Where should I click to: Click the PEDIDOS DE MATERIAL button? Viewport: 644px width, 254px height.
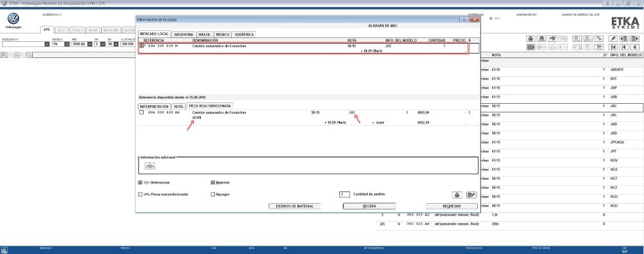[x=294, y=206]
